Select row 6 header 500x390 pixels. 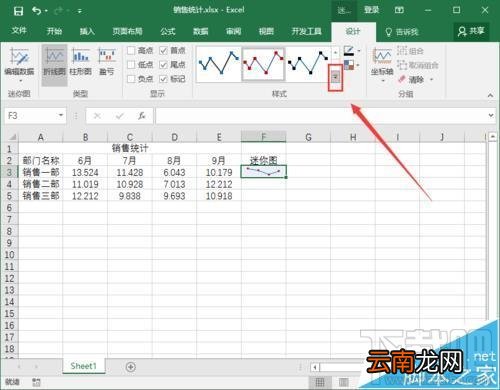(9, 208)
